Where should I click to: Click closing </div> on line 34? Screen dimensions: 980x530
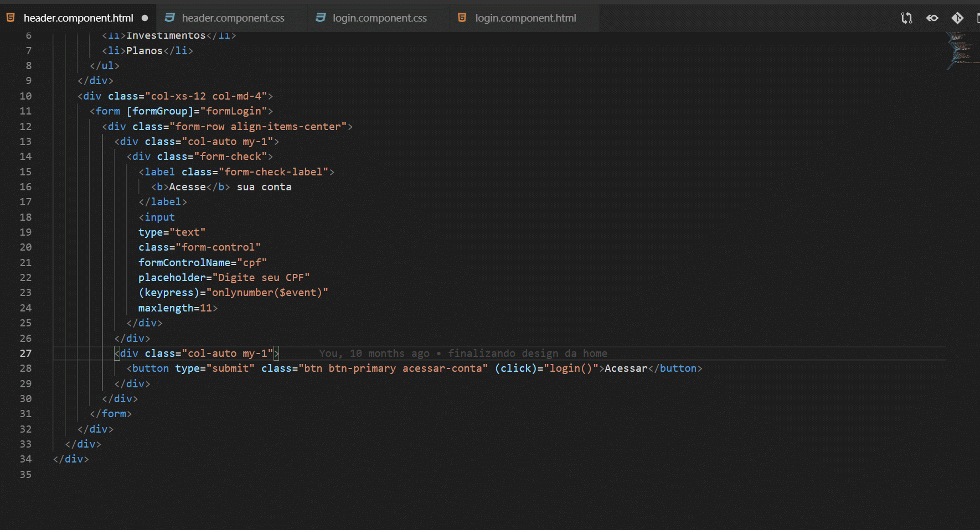[x=71, y=459]
